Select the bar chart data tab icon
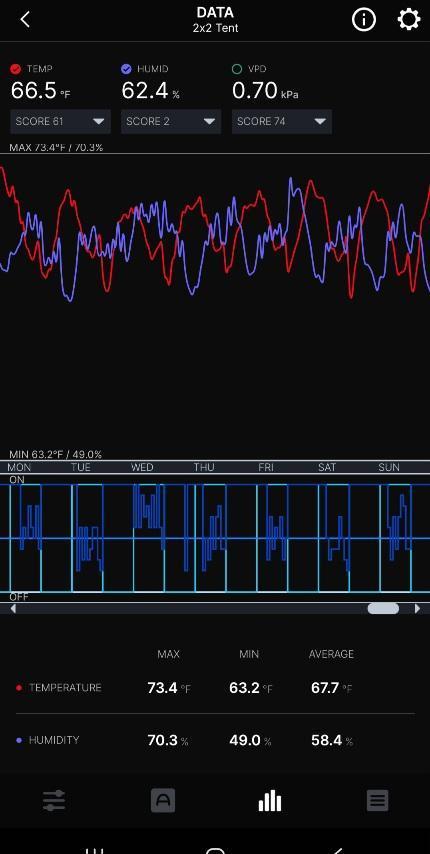Viewport: 430px width, 854px height. coord(269,801)
